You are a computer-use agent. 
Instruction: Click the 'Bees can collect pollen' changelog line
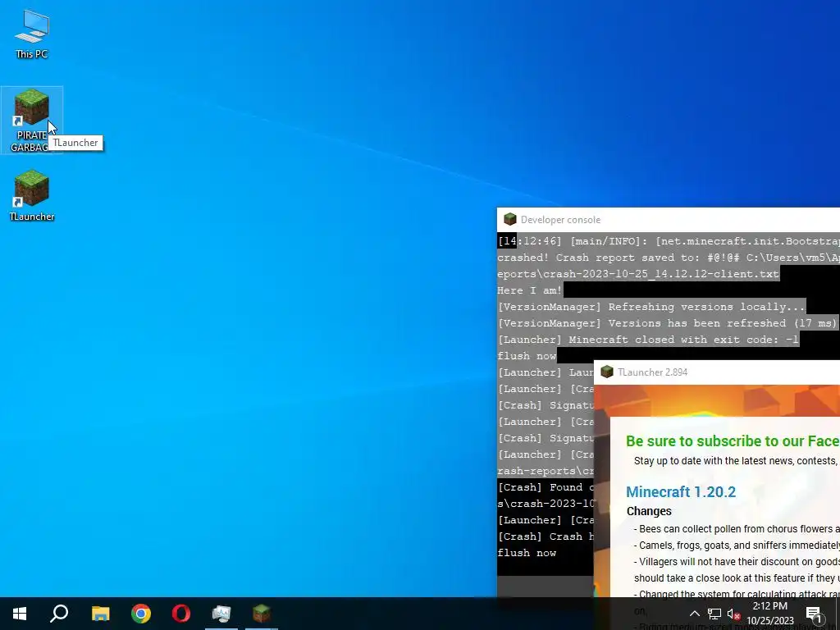pos(737,529)
